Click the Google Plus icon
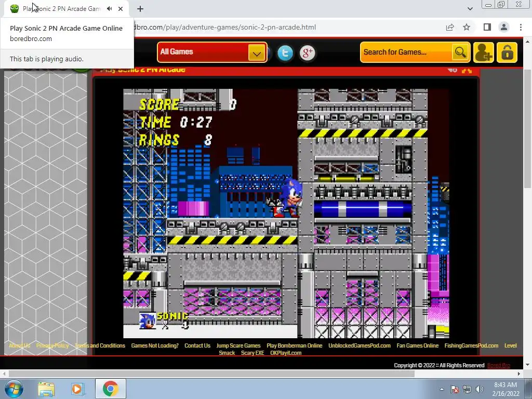This screenshot has height=399, width=532. click(308, 53)
